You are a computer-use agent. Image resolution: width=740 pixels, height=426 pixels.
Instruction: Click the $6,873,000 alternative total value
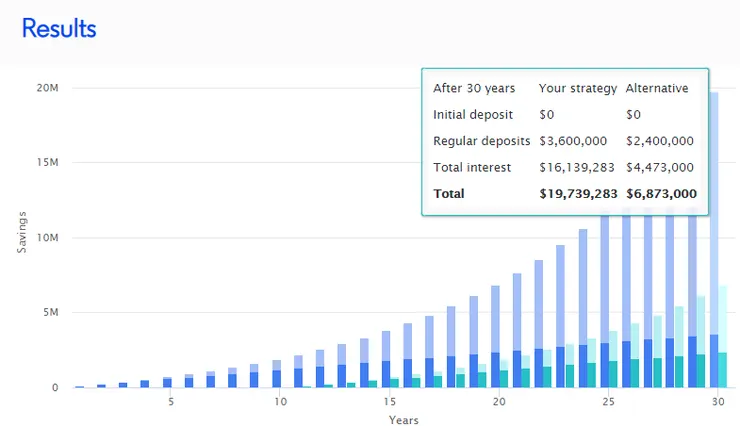[x=661, y=193]
